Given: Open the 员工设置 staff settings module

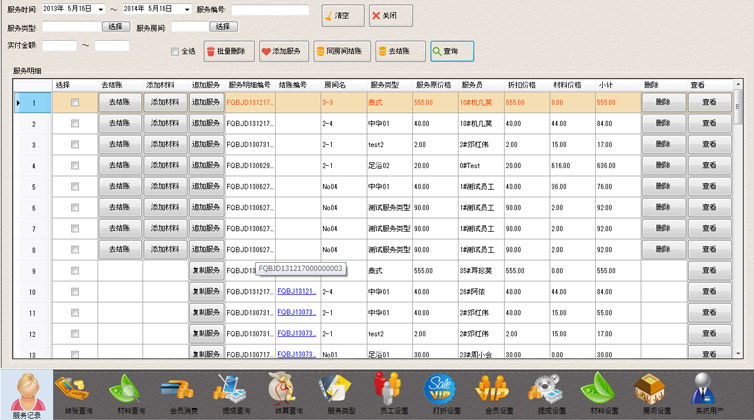Looking at the screenshot, I should coord(394,395).
